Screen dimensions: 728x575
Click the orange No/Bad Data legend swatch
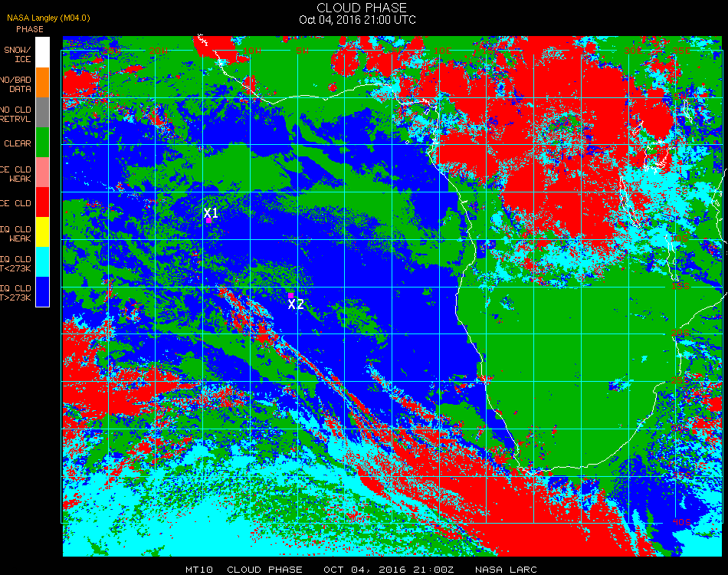(x=42, y=82)
